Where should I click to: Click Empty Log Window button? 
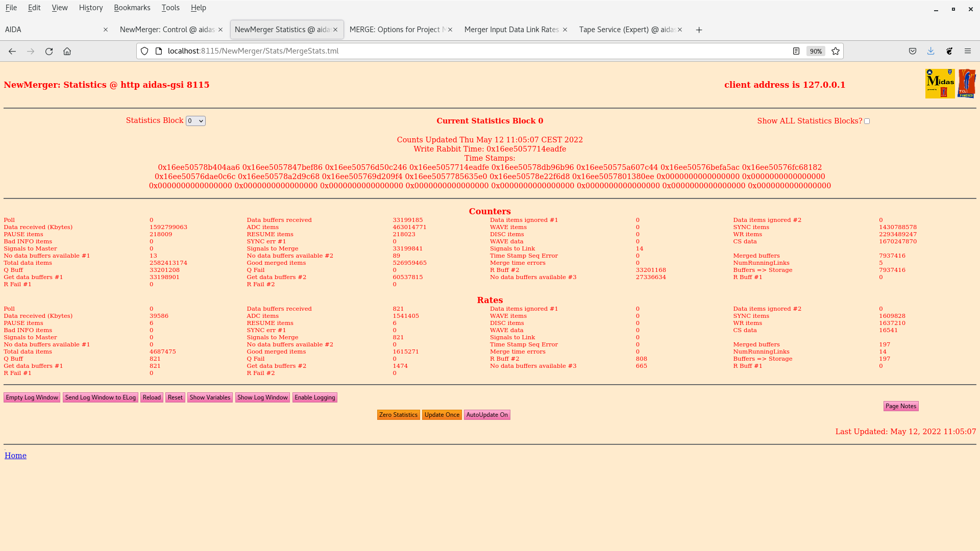coord(32,397)
